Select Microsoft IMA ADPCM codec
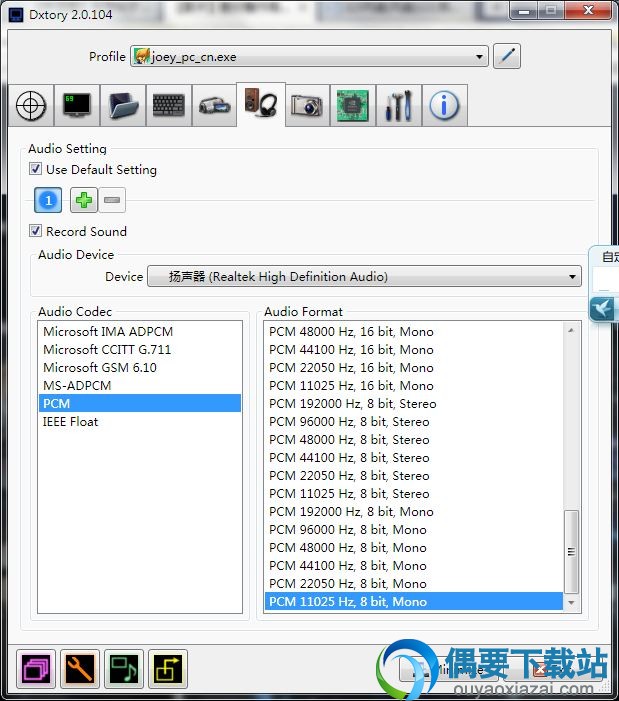Viewport: 619px width, 701px height. pyautogui.click(x=139, y=331)
